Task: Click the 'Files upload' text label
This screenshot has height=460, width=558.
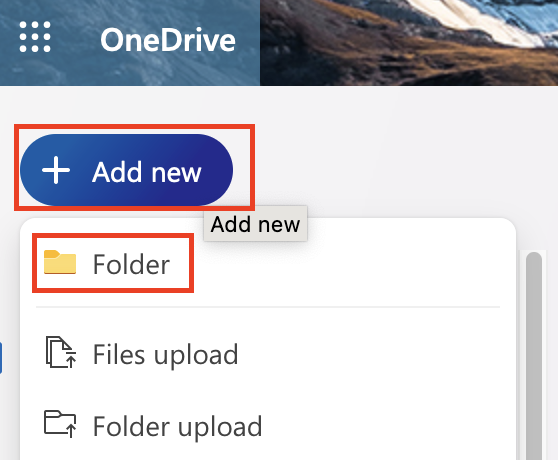Action: pyautogui.click(x=165, y=354)
